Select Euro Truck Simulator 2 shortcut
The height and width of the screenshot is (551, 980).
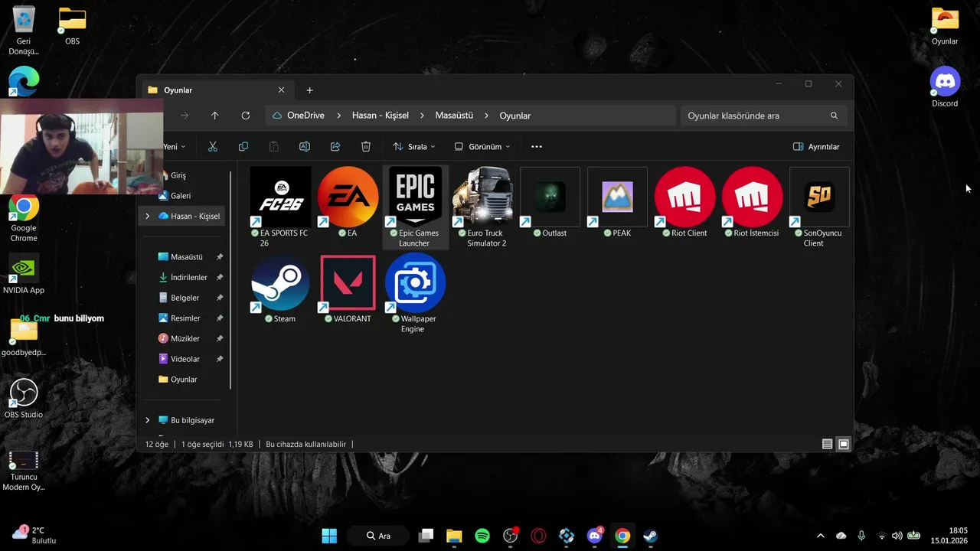coord(482,207)
